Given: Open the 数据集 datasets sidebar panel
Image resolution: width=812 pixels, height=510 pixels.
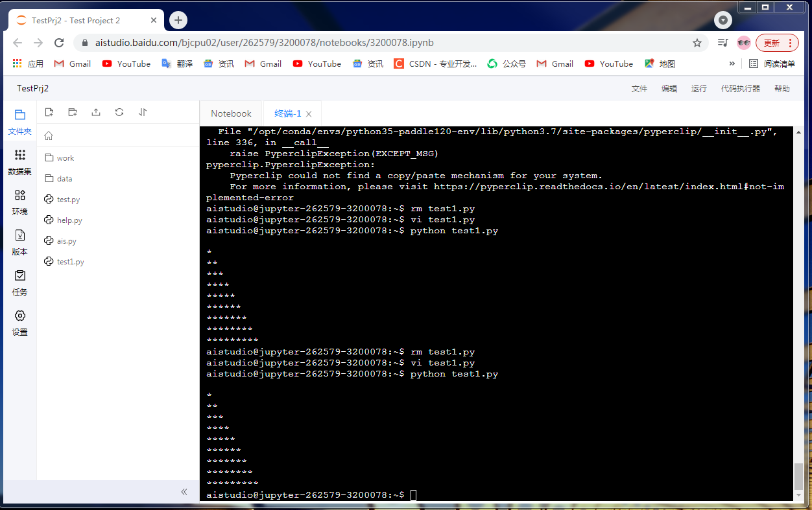Looking at the screenshot, I should pyautogui.click(x=19, y=162).
